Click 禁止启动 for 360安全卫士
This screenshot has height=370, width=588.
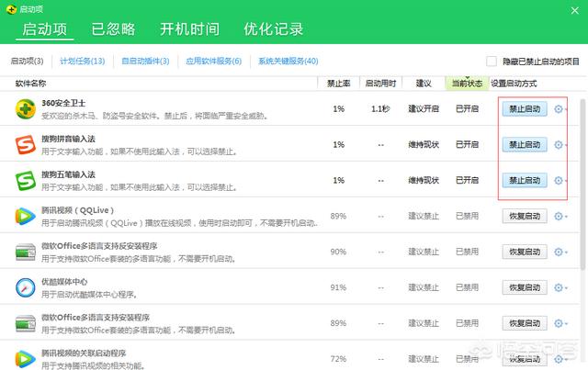click(525, 109)
